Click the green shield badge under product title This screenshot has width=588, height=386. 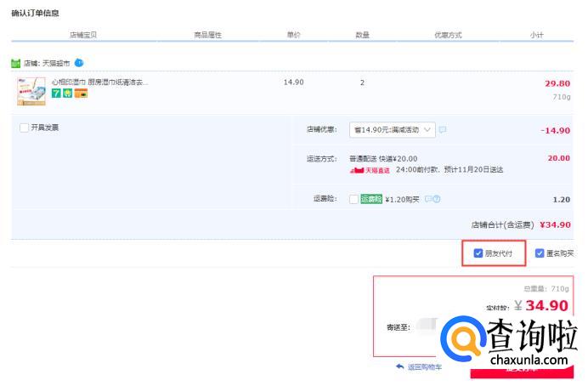tap(68, 94)
